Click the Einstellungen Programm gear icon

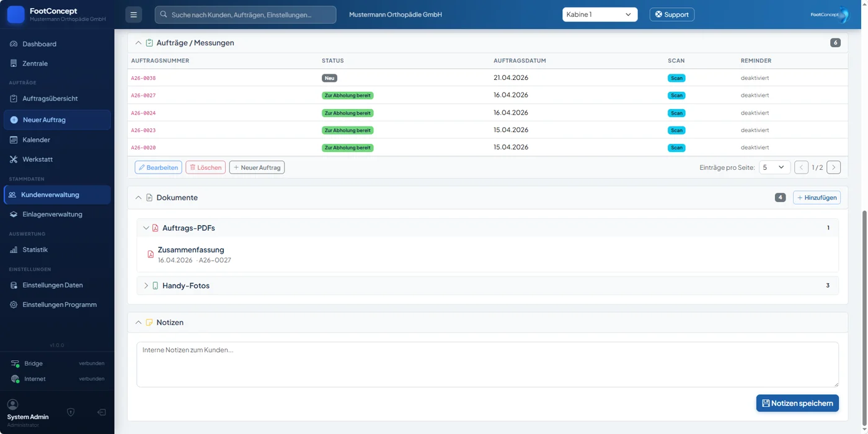tap(14, 305)
